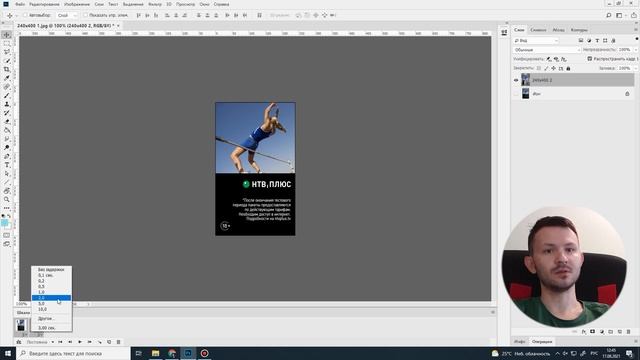The image size is (640, 360).
Task: Open the Слой auto-select dropdown
Action: tap(67, 15)
